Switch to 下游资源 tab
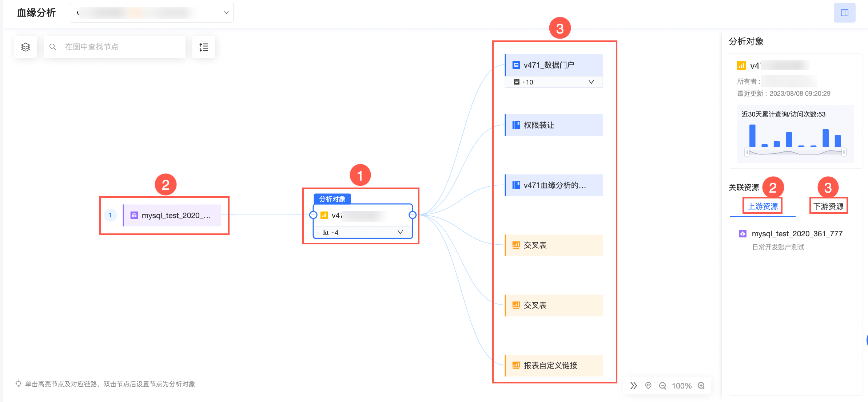Screen dimensions: 868x402 [x=828, y=206]
